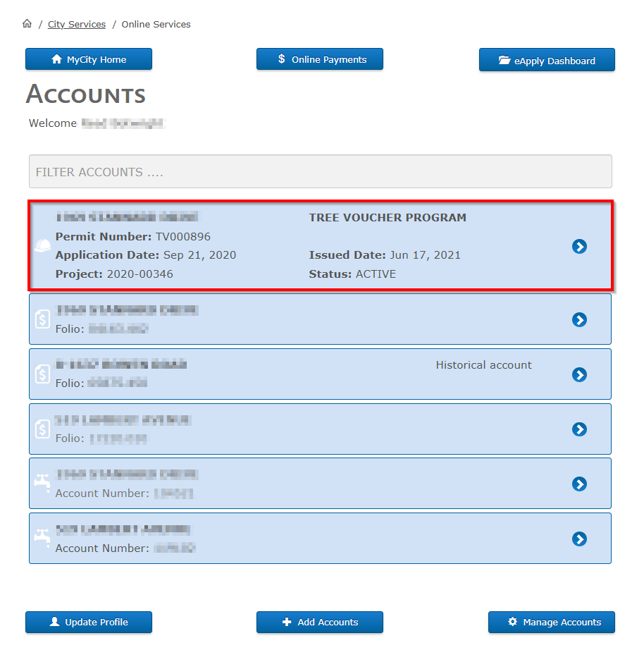The height and width of the screenshot is (650, 644).
Task: Follow the City Services breadcrumb link
Action: (77, 24)
